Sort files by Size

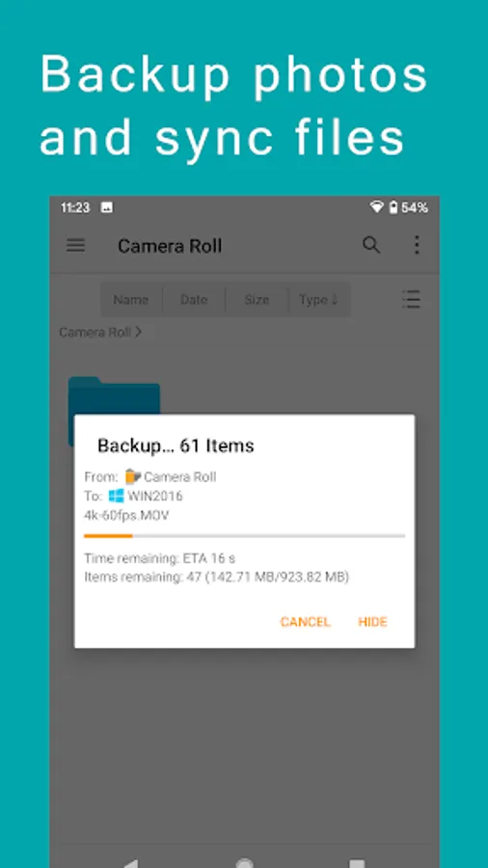[257, 300]
